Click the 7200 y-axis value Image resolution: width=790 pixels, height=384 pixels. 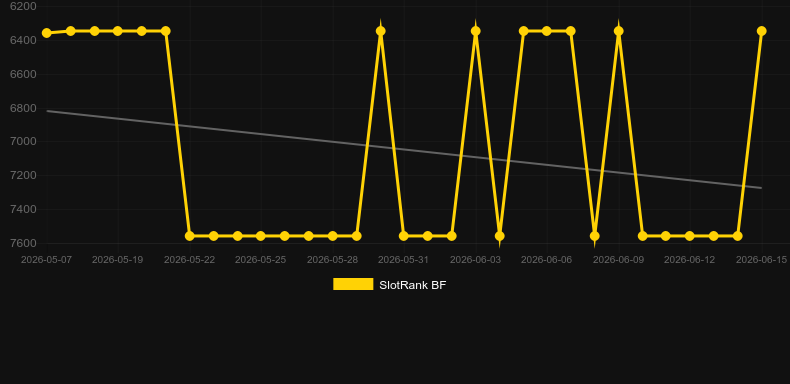click(x=23, y=175)
